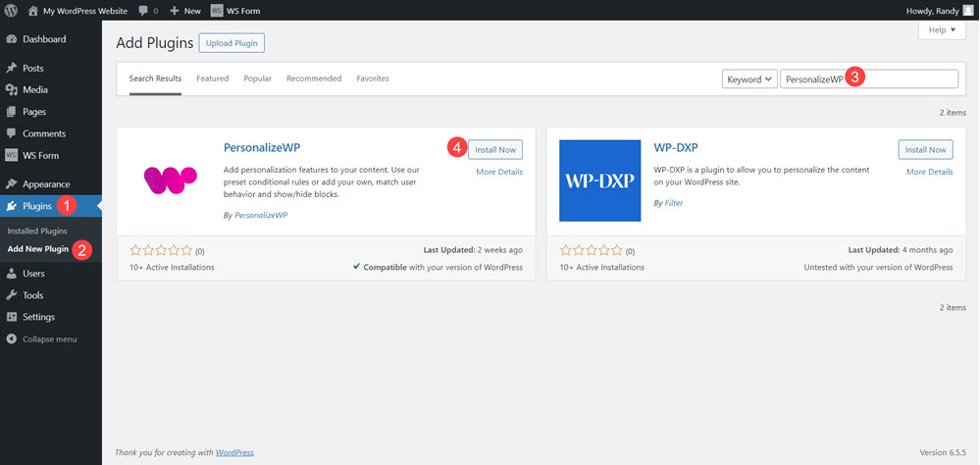Switch to the Featured tab

(213, 78)
